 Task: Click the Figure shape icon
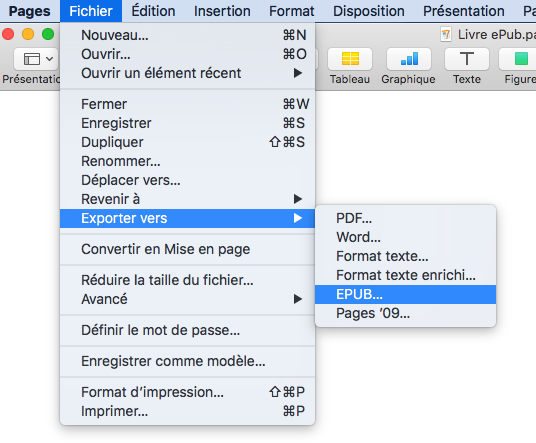tap(519, 59)
